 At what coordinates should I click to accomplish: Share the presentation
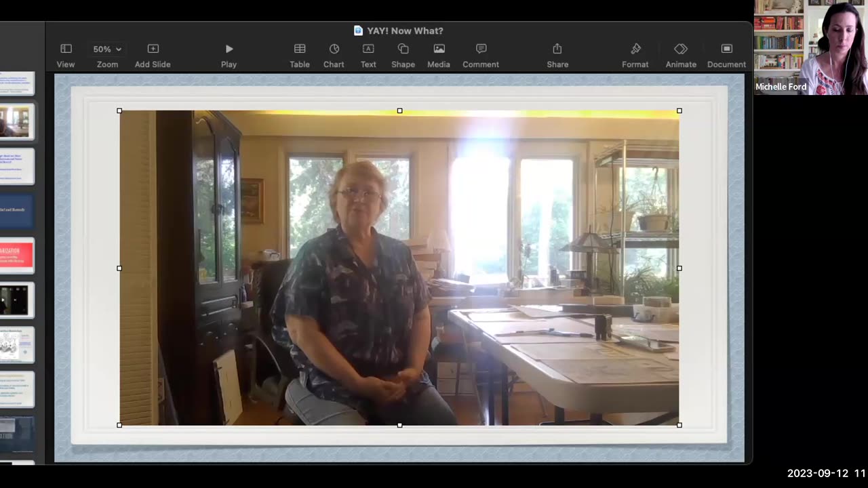click(x=557, y=56)
